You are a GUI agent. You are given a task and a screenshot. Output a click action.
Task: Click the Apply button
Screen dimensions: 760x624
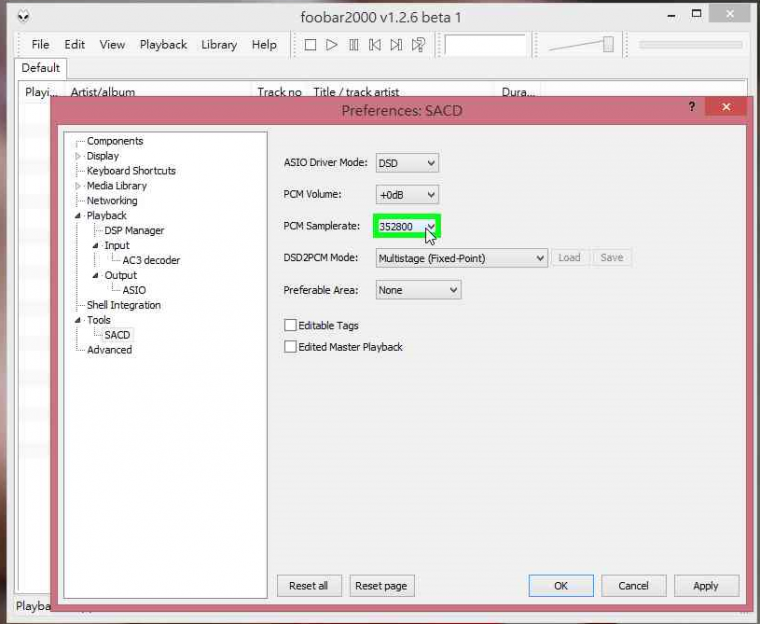point(706,586)
